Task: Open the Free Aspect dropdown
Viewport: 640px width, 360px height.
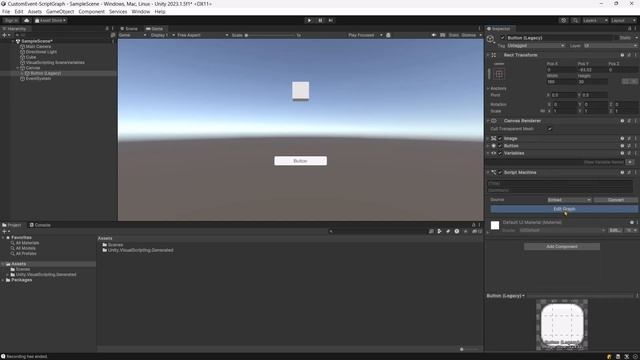Action: (x=202, y=35)
